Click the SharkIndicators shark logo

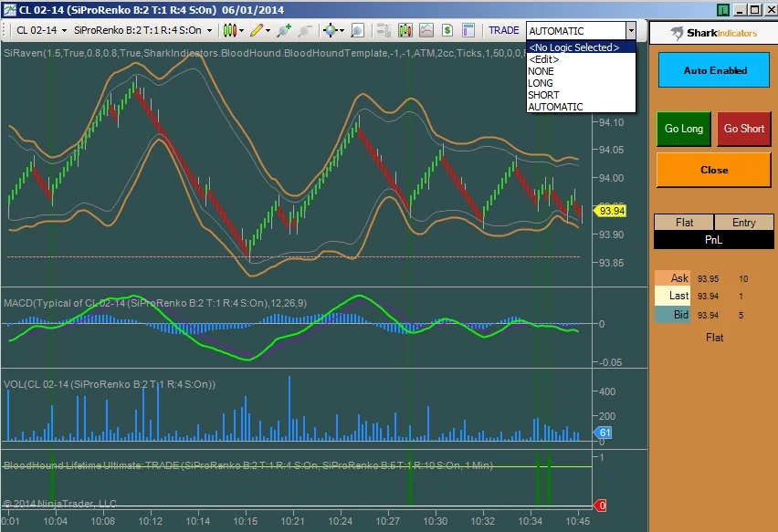click(x=677, y=33)
